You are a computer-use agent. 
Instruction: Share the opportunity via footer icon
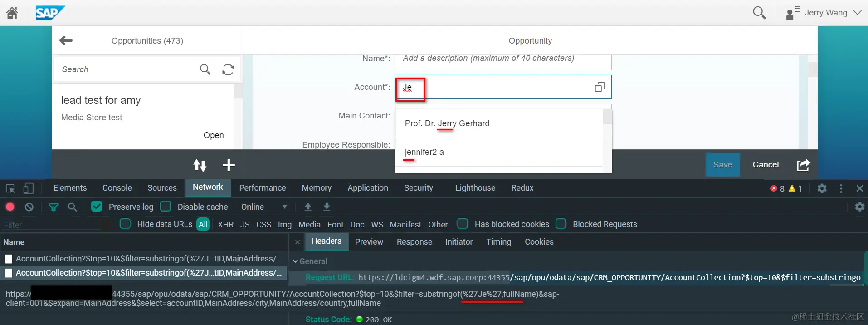[803, 165]
